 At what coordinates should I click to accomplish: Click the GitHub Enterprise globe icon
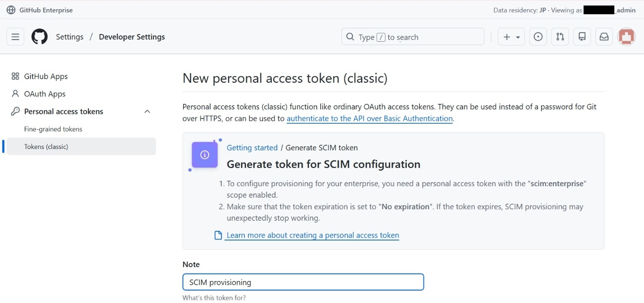(11, 10)
